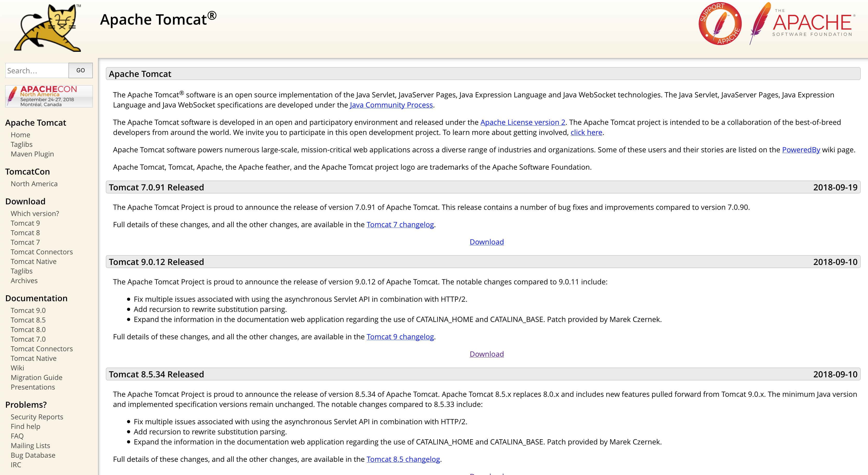Click the Tomcat 9.0.12 Released heading
Image resolution: width=868 pixels, height=475 pixels.
pos(156,262)
